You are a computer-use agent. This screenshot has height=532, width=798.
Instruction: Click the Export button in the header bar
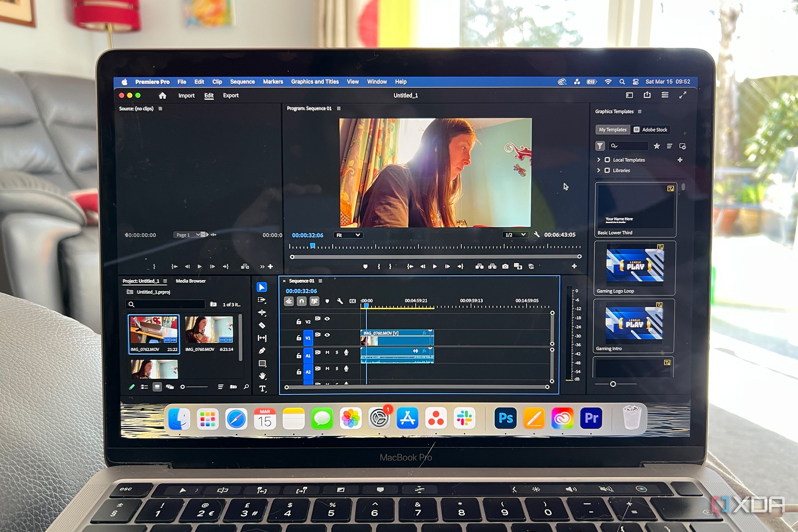coord(231,95)
